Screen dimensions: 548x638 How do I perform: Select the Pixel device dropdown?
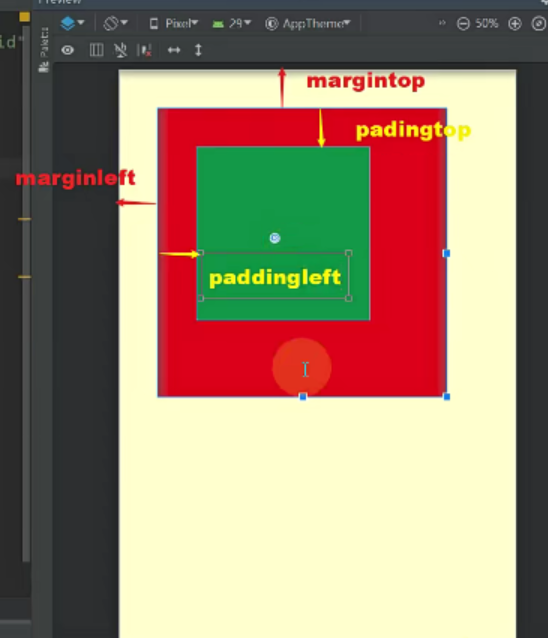pyautogui.click(x=174, y=24)
